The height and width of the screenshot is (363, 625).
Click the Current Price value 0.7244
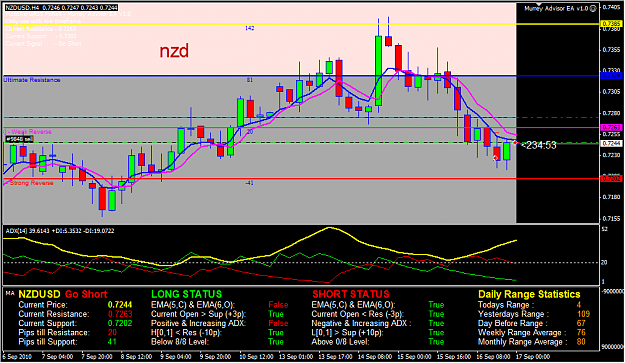(x=120, y=305)
